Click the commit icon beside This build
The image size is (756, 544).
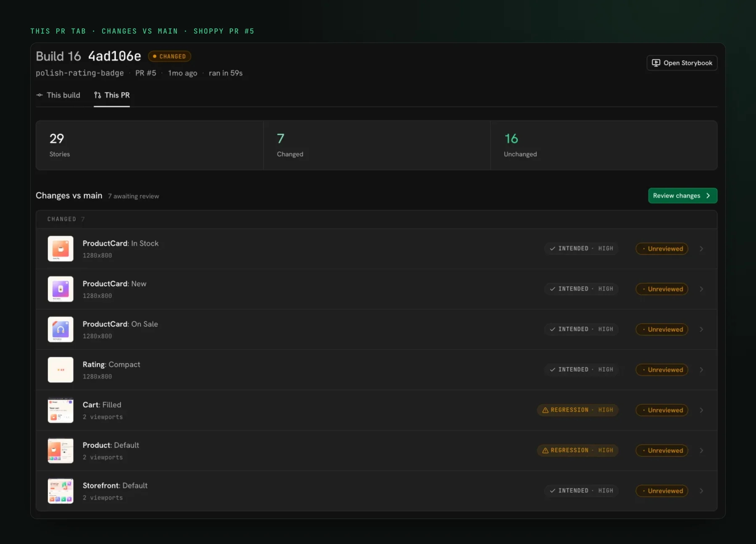click(39, 95)
